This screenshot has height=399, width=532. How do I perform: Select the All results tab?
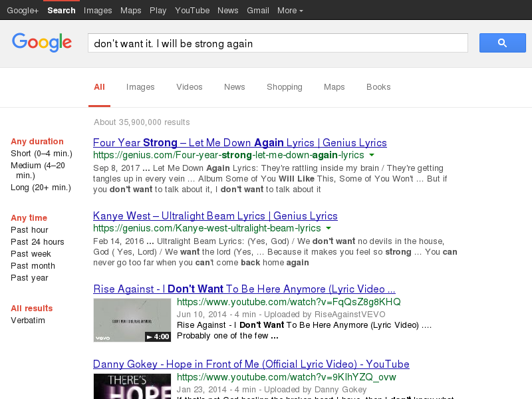click(x=99, y=87)
